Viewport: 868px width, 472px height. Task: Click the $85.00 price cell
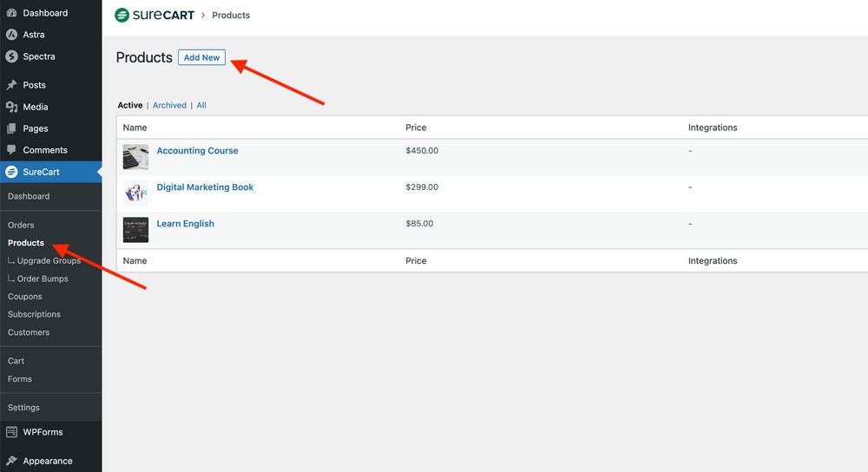pyautogui.click(x=419, y=224)
